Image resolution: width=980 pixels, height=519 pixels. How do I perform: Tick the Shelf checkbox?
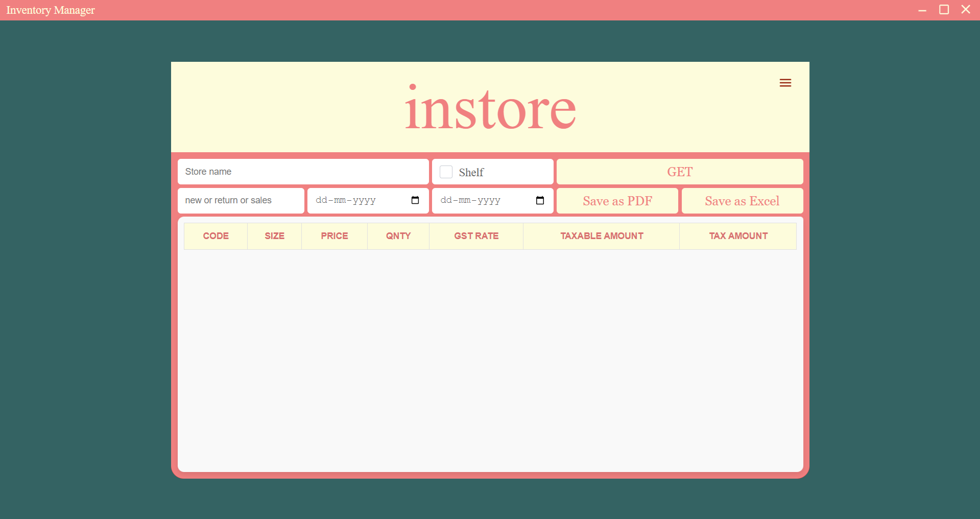coord(446,172)
